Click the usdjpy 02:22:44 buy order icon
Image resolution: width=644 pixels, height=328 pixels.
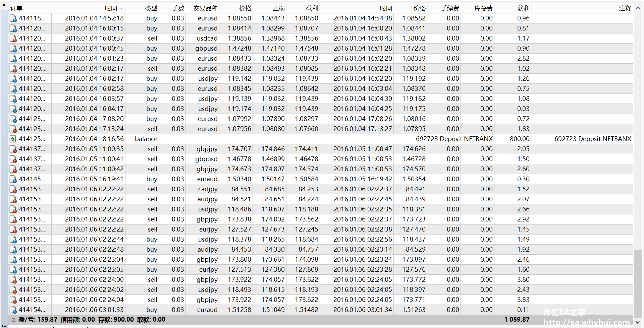click(x=13, y=240)
